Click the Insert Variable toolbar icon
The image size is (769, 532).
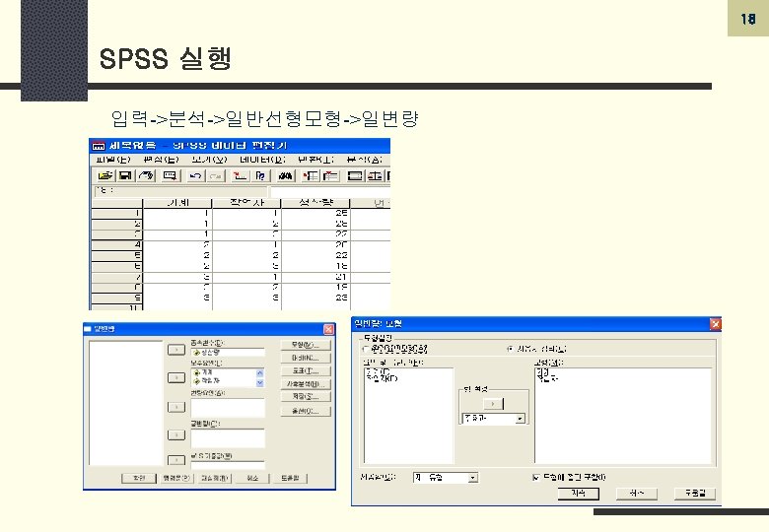(x=330, y=175)
